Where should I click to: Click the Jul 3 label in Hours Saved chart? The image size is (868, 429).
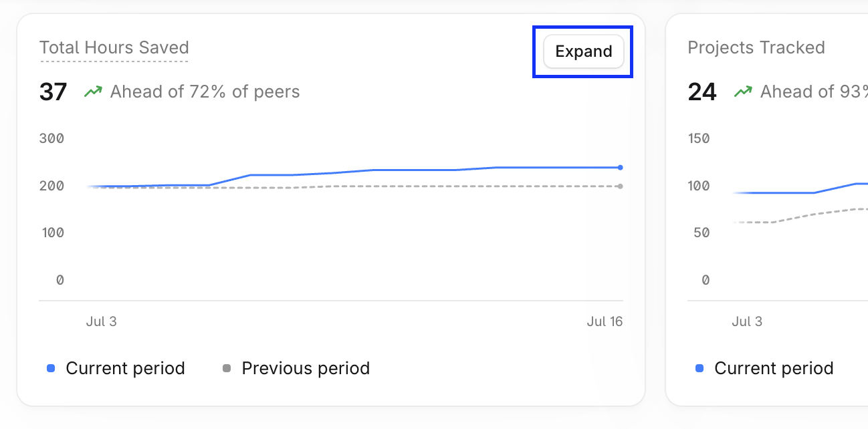coord(101,321)
